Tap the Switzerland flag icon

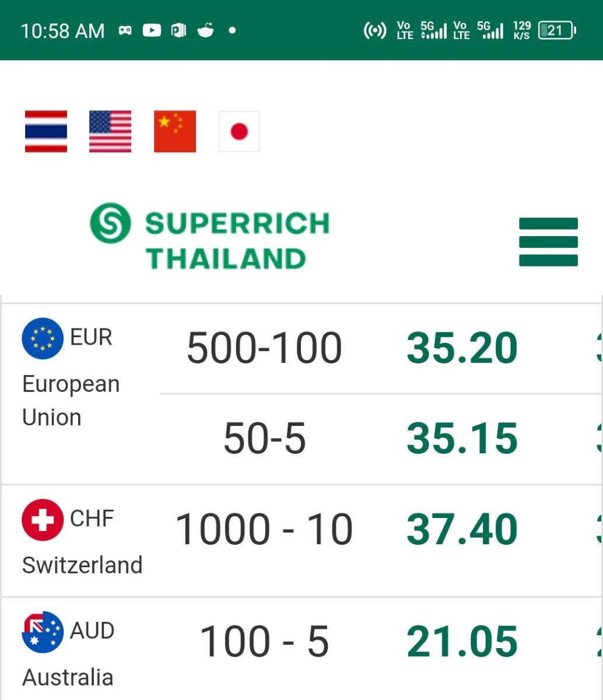tap(43, 520)
